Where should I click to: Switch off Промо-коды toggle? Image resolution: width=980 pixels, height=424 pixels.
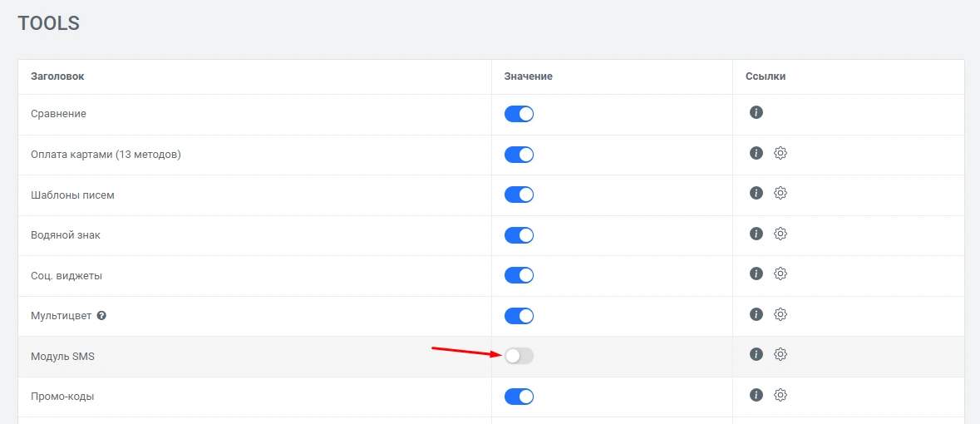[x=519, y=397]
